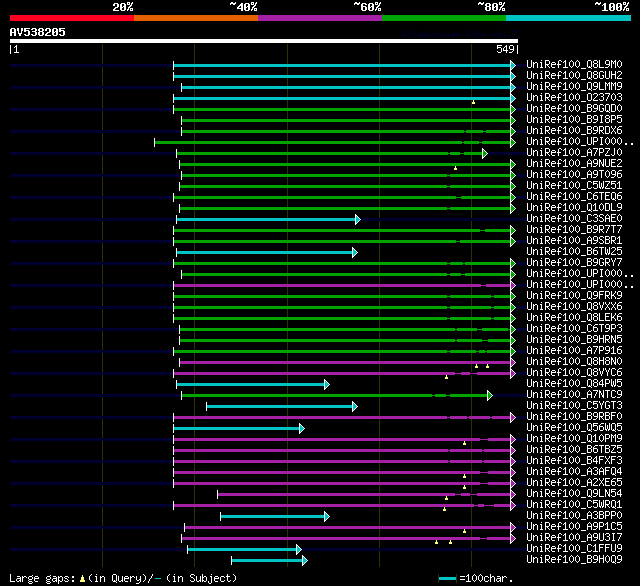Select the UniRef100_B6TBZ5 label
This screenshot has width=640, height=586.
click(x=574, y=450)
